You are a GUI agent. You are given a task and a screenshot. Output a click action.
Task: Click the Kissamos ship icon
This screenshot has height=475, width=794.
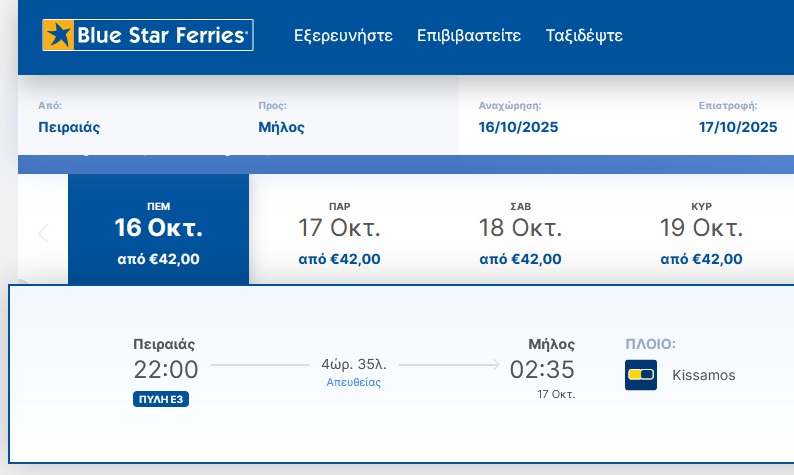pyautogui.click(x=640, y=375)
